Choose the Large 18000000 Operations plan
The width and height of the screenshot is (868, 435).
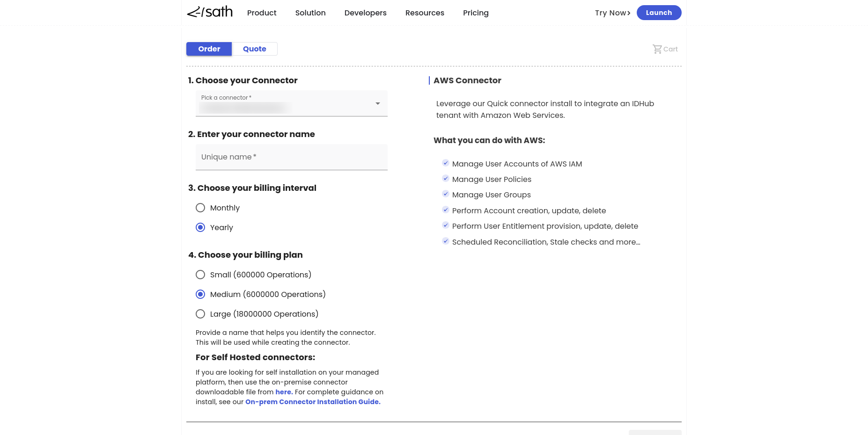tap(200, 314)
